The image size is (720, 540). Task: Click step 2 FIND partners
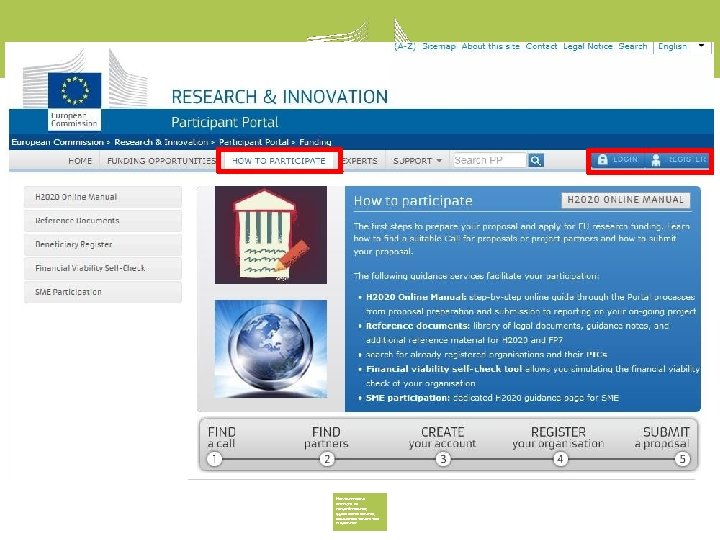pos(326,444)
